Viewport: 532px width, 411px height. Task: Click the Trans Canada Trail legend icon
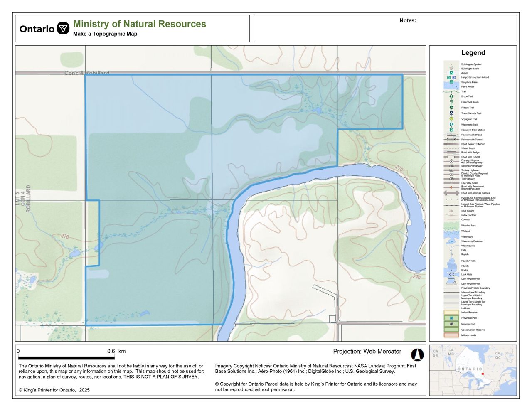click(x=451, y=113)
